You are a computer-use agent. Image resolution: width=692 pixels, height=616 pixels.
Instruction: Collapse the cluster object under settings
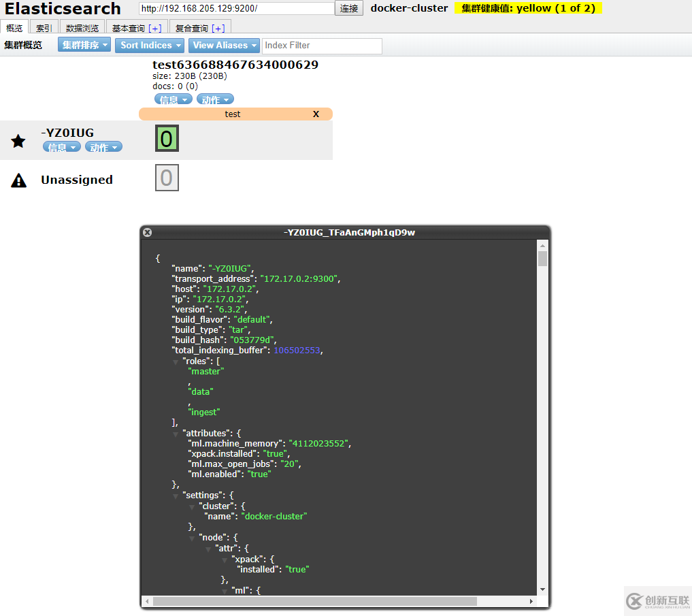pos(192,506)
